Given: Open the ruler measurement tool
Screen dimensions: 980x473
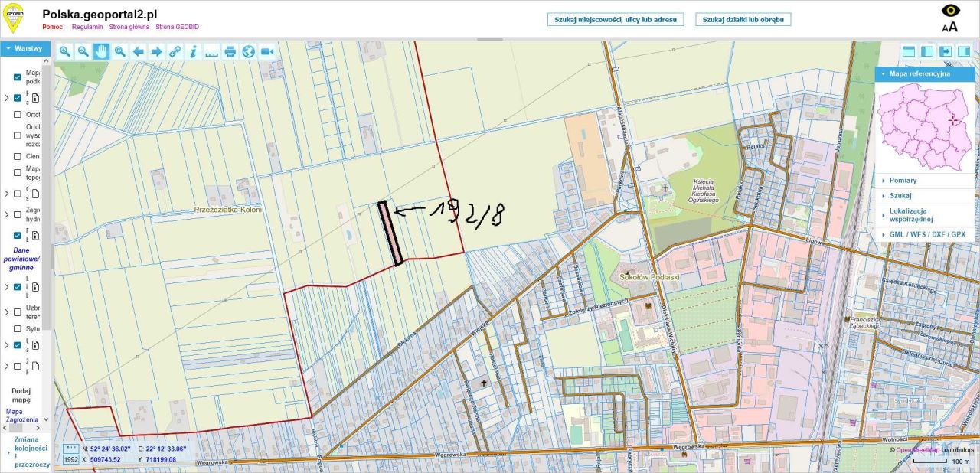Looking at the screenshot, I should [x=212, y=51].
